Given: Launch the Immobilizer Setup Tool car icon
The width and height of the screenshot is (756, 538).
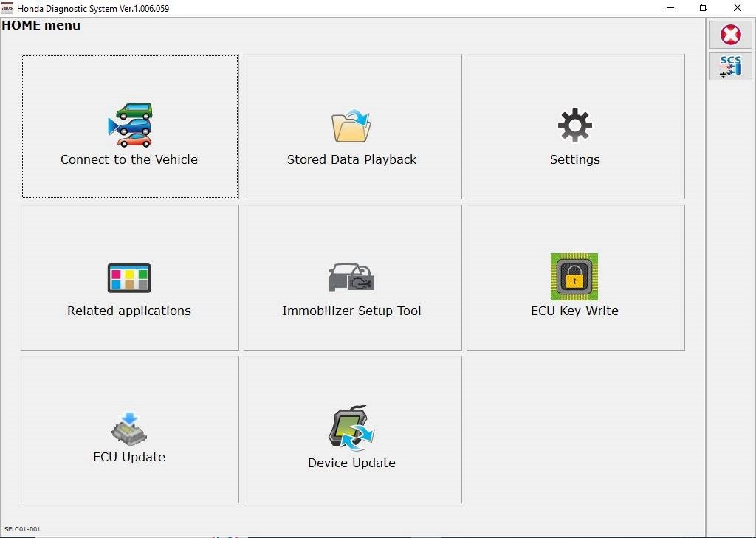Looking at the screenshot, I should point(351,277).
